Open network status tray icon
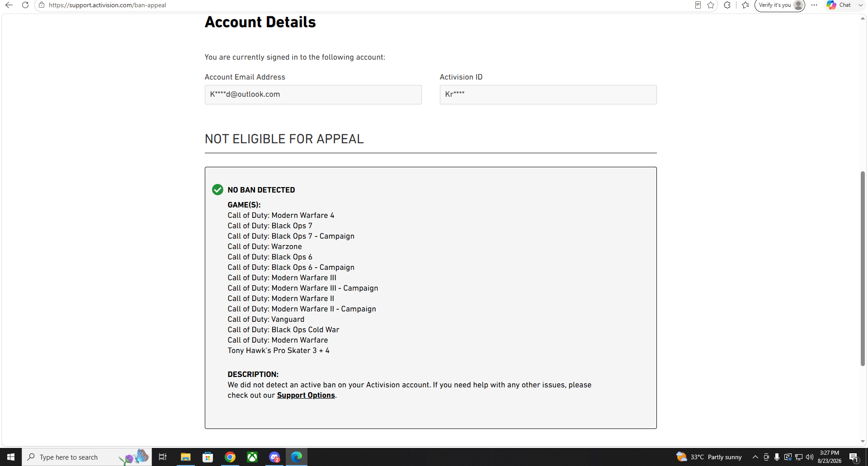This screenshot has width=868, height=466. [x=799, y=457]
